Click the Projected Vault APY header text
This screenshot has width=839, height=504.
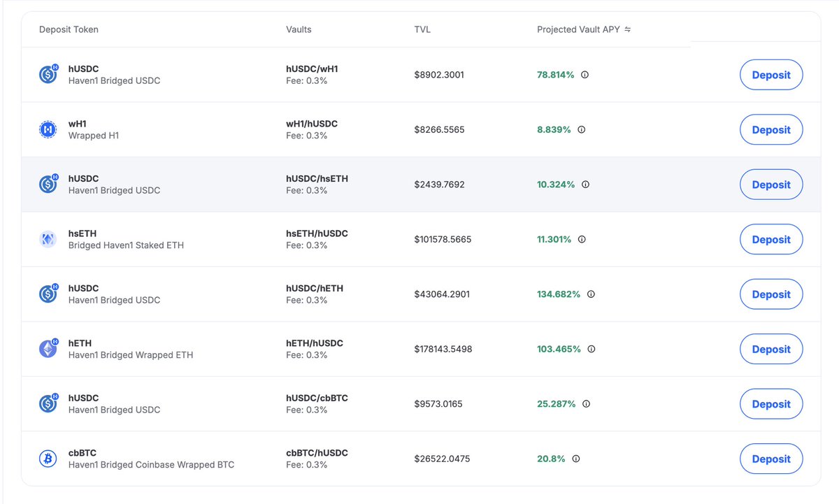tap(578, 29)
